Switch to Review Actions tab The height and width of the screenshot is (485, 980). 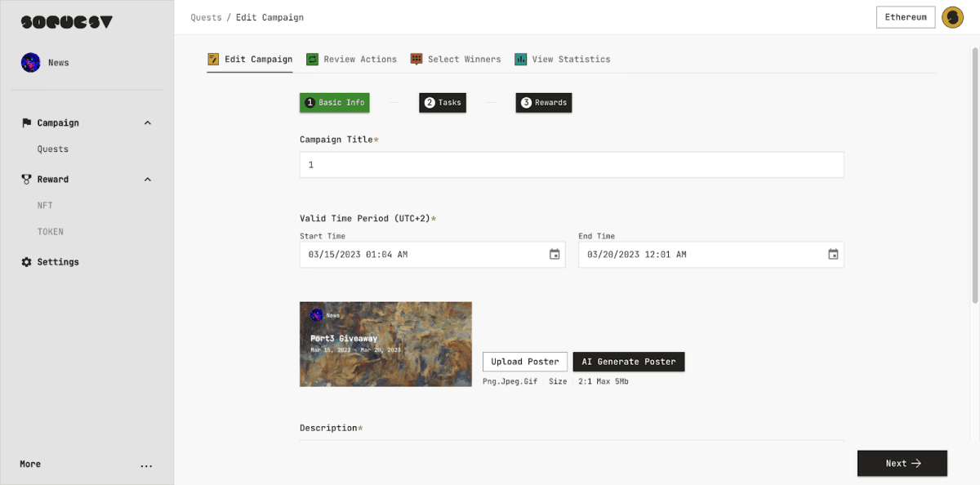(351, 60)
